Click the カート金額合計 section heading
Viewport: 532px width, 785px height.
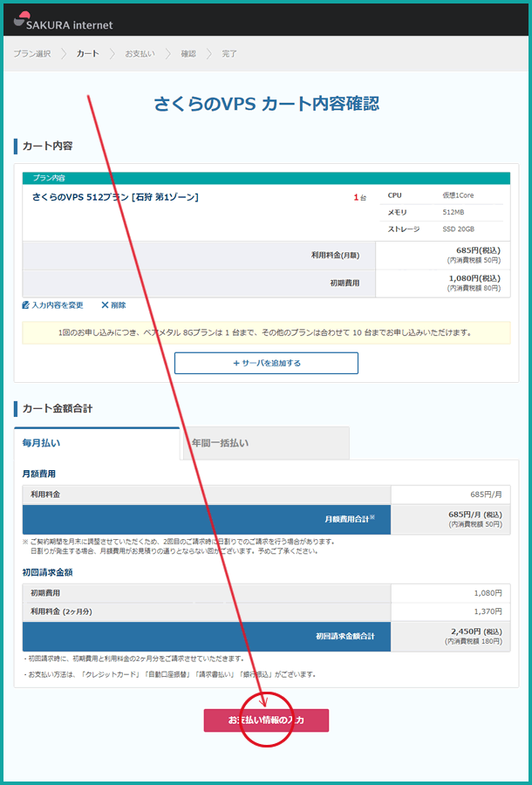pos(58,408)
